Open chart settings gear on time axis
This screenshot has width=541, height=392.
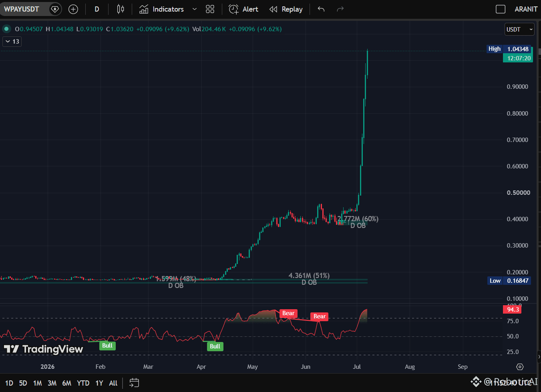point(520,367)
